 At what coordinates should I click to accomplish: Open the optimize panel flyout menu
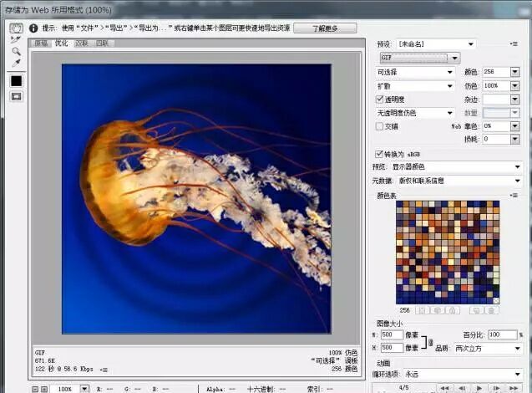click(514, 43)
